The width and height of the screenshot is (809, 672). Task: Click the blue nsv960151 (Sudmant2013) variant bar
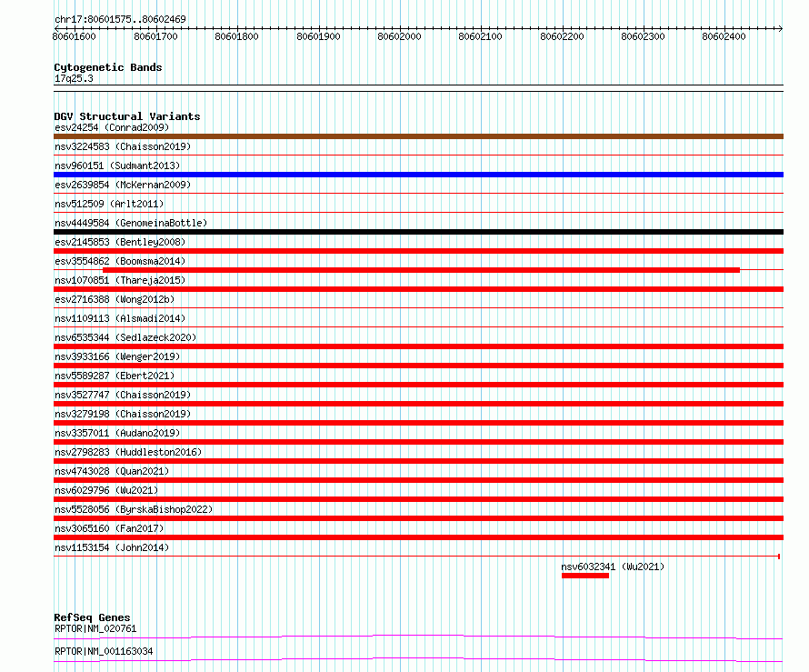click(418, 175)
